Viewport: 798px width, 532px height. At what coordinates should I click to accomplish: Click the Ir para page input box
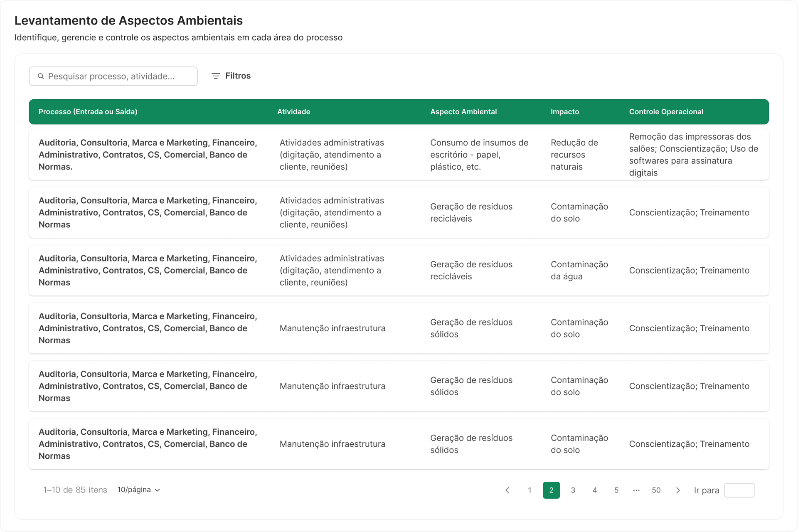pos(739,490)
